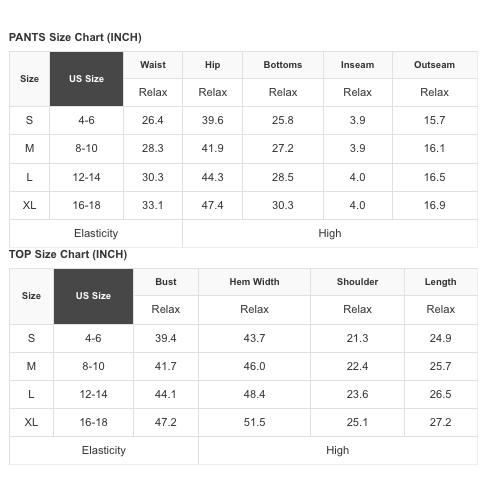Click the Hem Width column header
Image resolution: width=503 pixels, height=503 pixels.
pyautogui.click(x=254, y=282)
